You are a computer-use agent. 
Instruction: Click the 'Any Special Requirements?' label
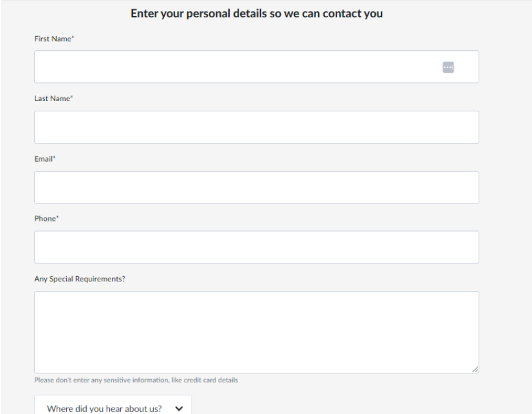(79, 279)
